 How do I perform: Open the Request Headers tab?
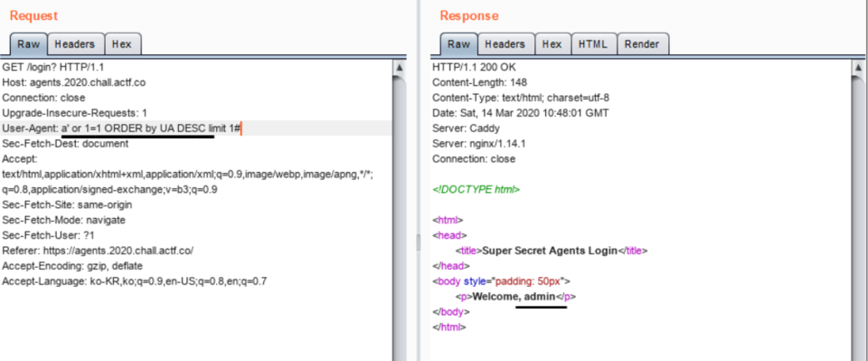75,44
